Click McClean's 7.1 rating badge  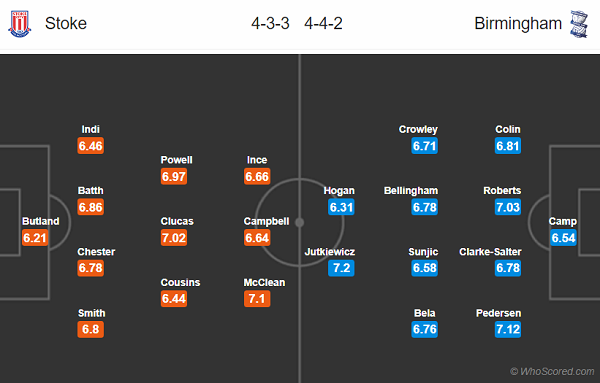257,298
